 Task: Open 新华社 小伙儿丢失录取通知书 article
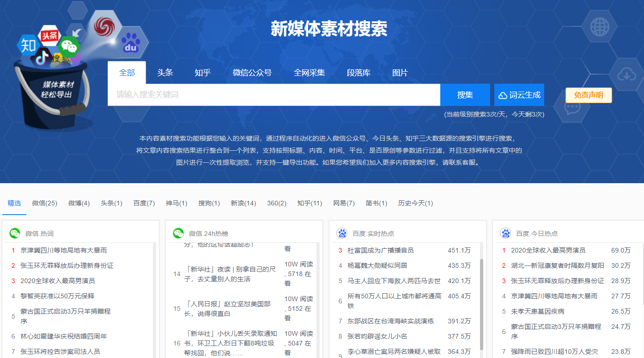231,343
